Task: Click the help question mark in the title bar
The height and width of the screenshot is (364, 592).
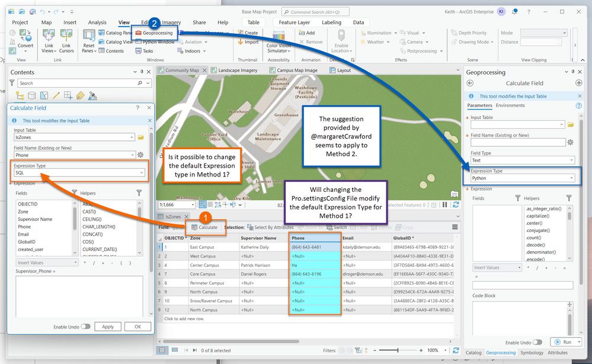Action: (529, 12)
